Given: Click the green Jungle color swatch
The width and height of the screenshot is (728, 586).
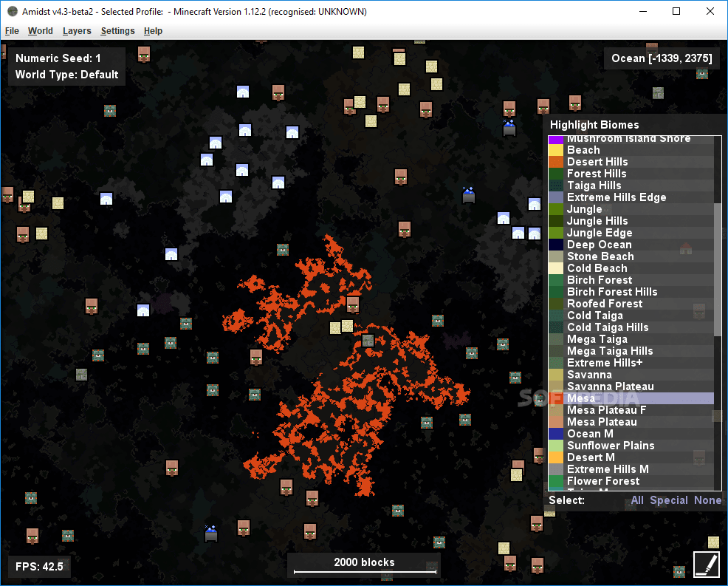Looking at the screenshot, I should tap(556, 209).
